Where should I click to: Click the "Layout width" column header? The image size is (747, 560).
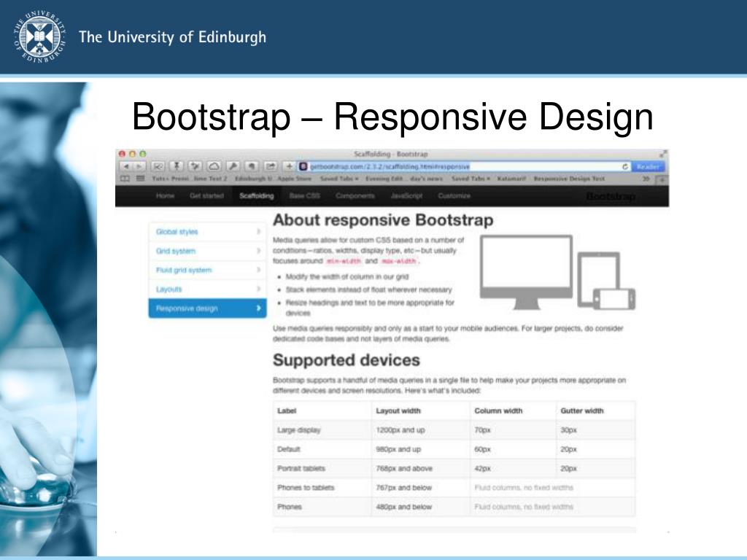pos(398,411)
